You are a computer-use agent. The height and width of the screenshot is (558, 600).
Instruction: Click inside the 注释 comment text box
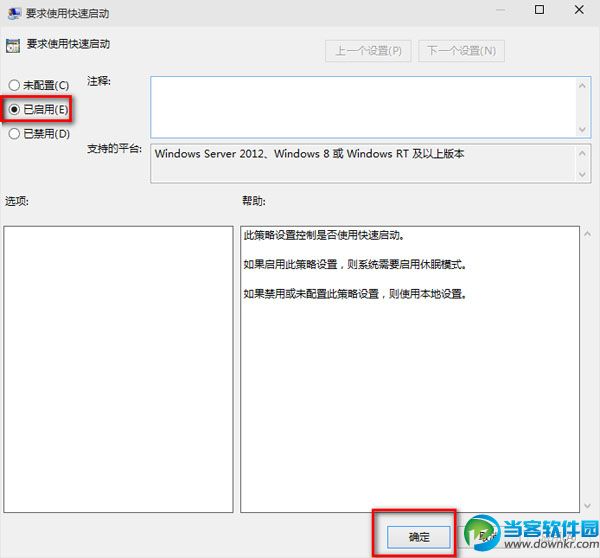tap(363, 107)
